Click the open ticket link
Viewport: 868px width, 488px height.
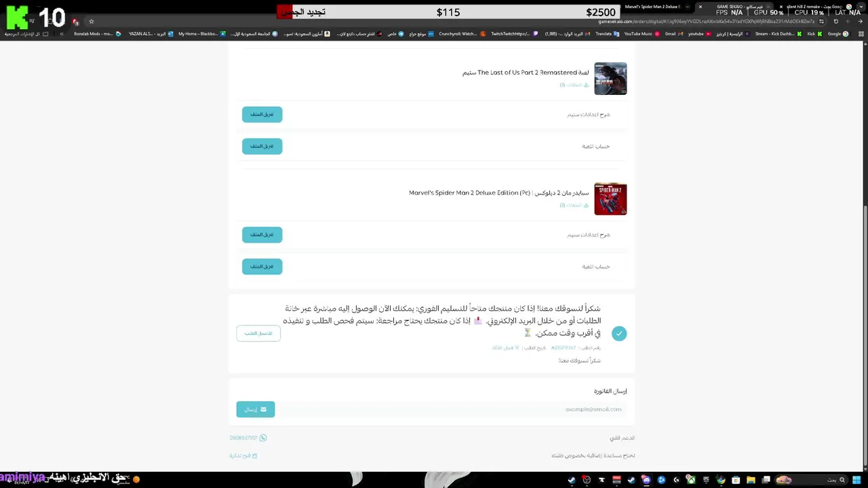coord(243,456)
